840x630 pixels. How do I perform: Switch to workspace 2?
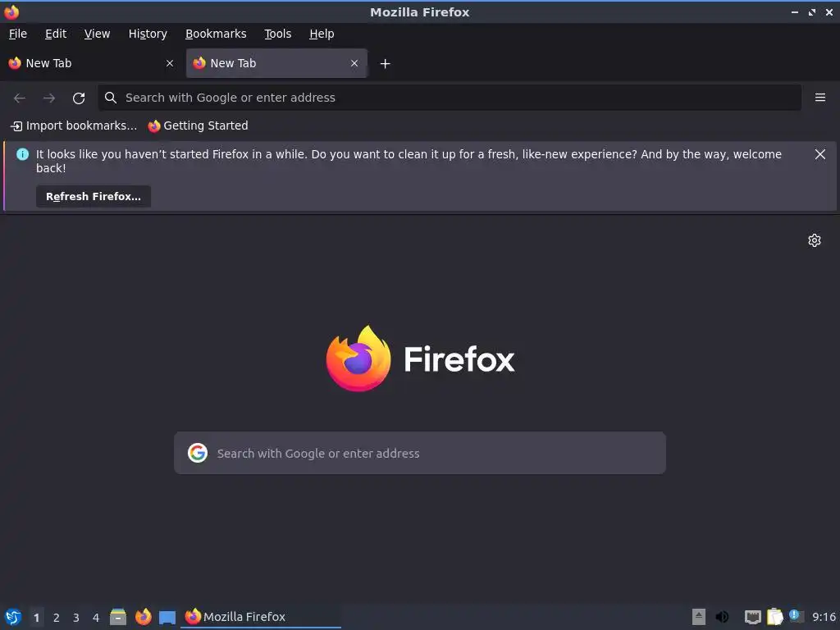tap(57, 618)
